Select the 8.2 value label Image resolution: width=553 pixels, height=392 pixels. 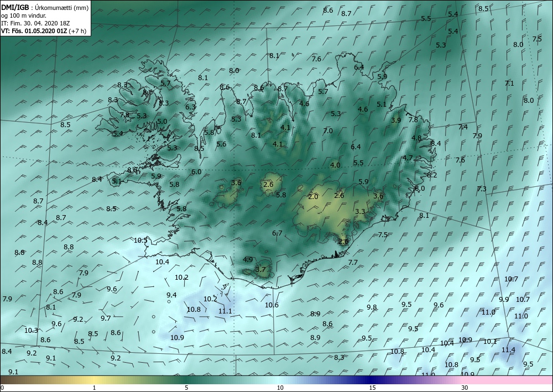(432, 175)
